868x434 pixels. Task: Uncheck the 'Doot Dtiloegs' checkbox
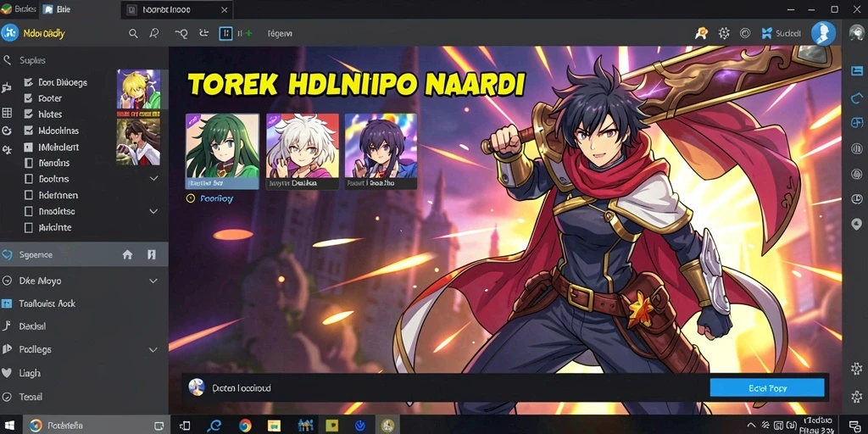pos(29,82)
